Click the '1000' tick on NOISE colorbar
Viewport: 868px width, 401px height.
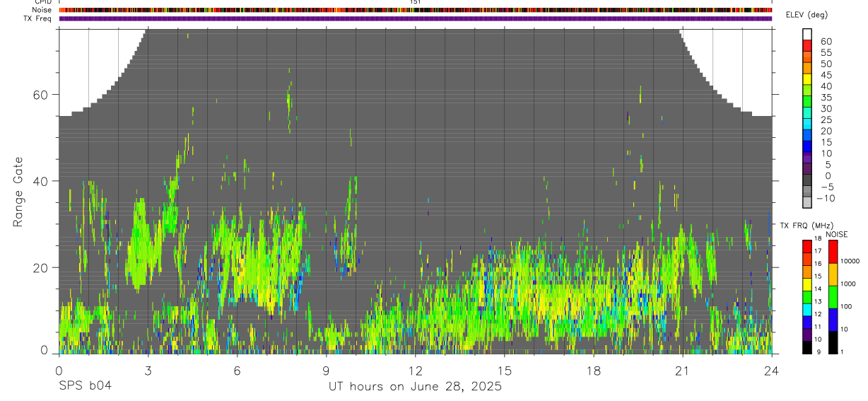(x=848, y=284)
